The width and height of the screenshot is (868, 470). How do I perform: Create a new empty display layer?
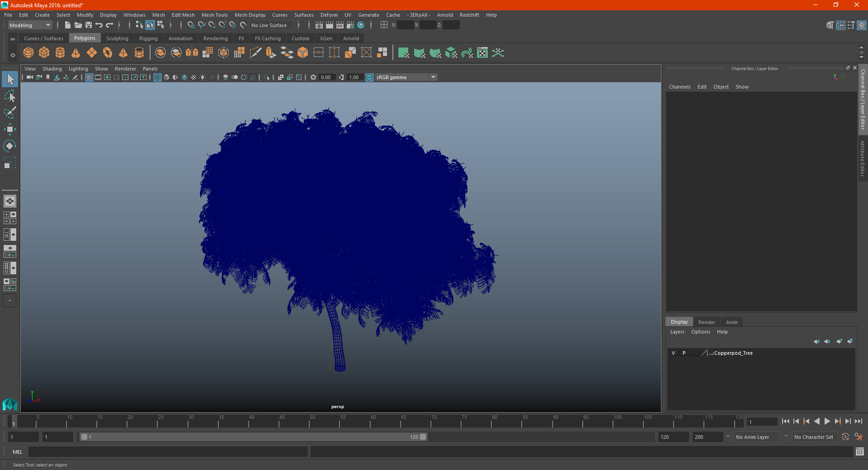click(840, 341)
